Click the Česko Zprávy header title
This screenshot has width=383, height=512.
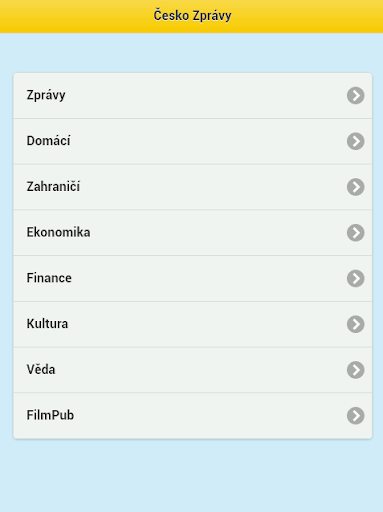coord(192,16)
